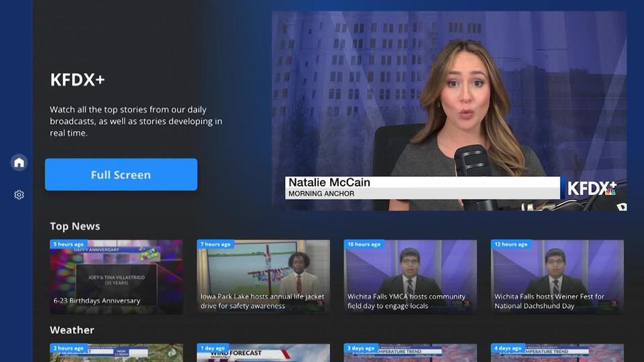Click the Weather section heading
Screen dimensions: 644x362
(72, 330)
